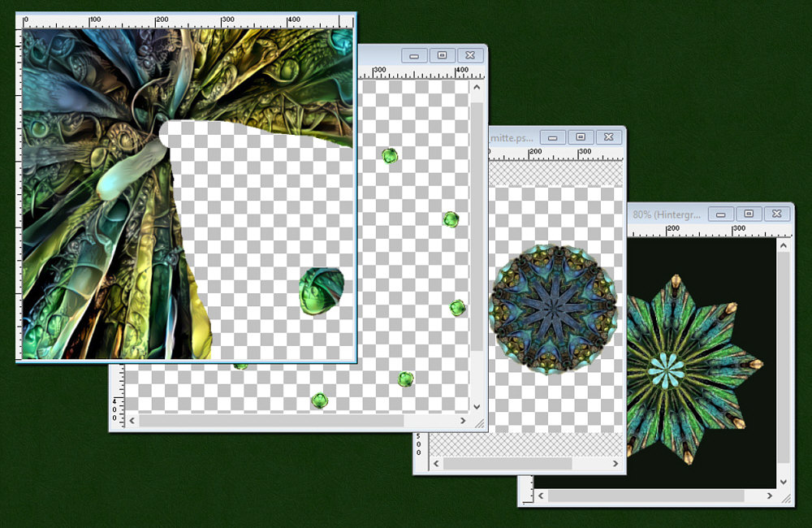The width and height of the screenshot is (812, 528).
Task: Click left scroll arrow in the pearls window
Action: click(132, 421)
